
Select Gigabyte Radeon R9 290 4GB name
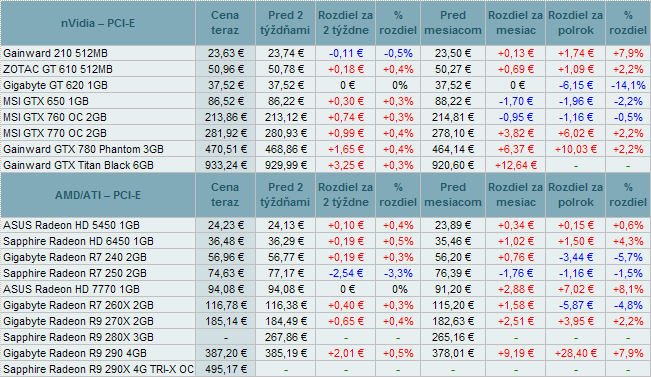[x=75, y=353]
